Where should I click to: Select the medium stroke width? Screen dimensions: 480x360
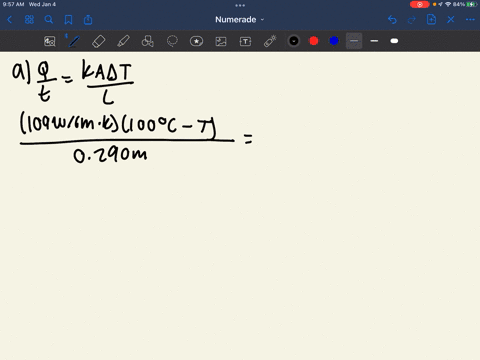(374, 41)
